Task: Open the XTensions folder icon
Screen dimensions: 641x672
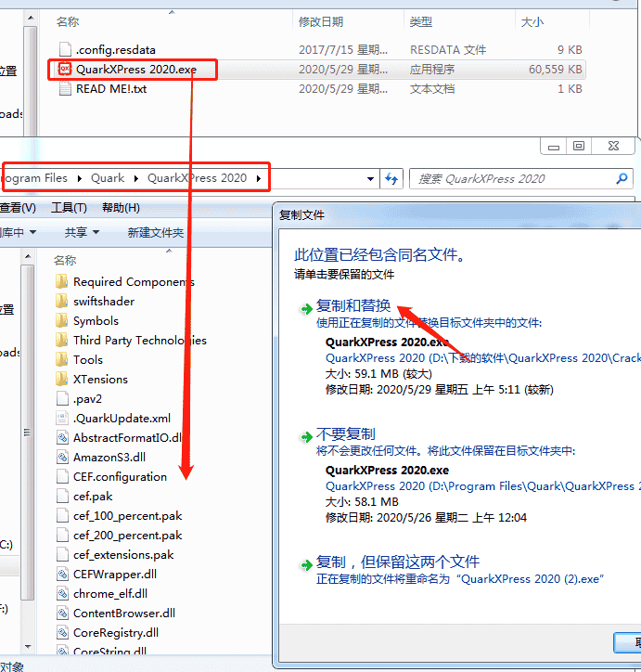Action: 62,379
